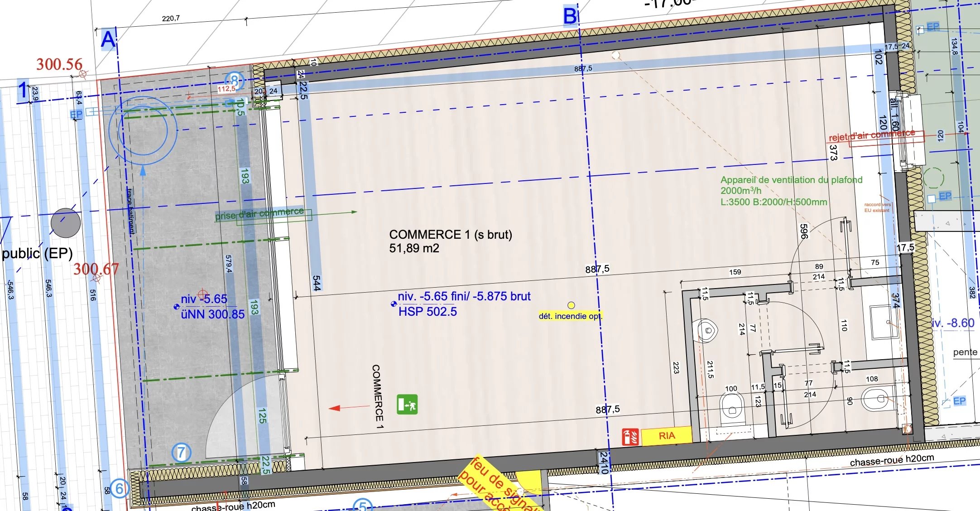Click the red fire extinguisher symbol
980x511 pixels.
(x=630, y=437)
